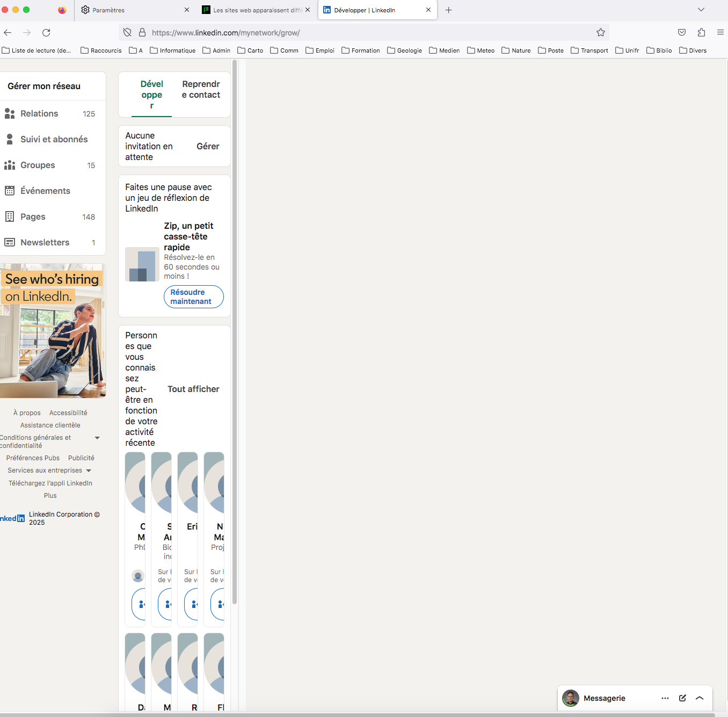Click the Résoudre maintenant button
The image size is (728, 717).
[193, 297]
